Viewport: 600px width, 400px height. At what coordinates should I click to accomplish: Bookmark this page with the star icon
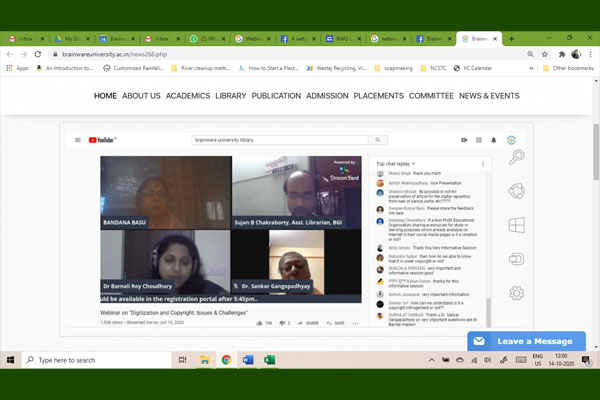(x=545, y=54)
